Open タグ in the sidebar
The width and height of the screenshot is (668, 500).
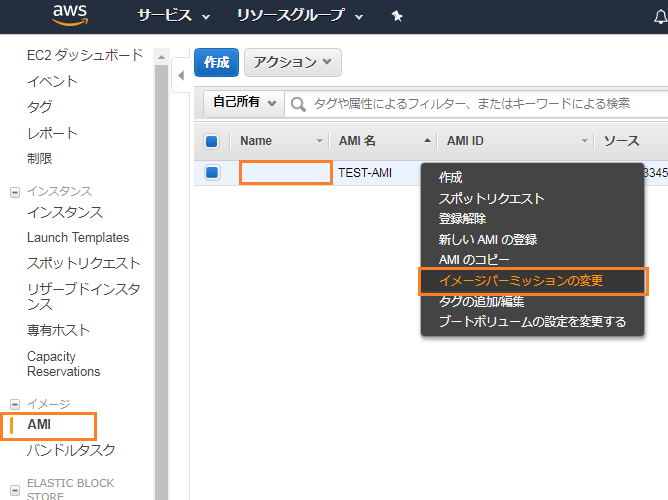(x=40, y=106)
